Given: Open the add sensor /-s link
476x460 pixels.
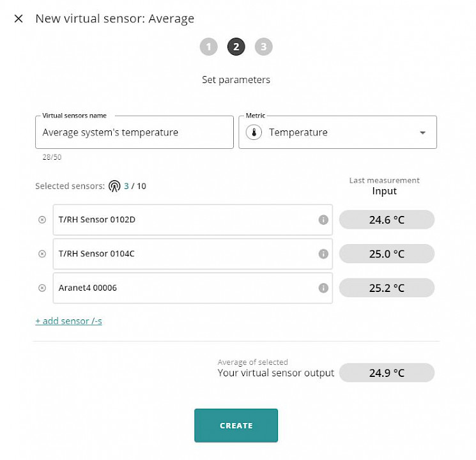Looking at the screenshot, I should [68, 321].
